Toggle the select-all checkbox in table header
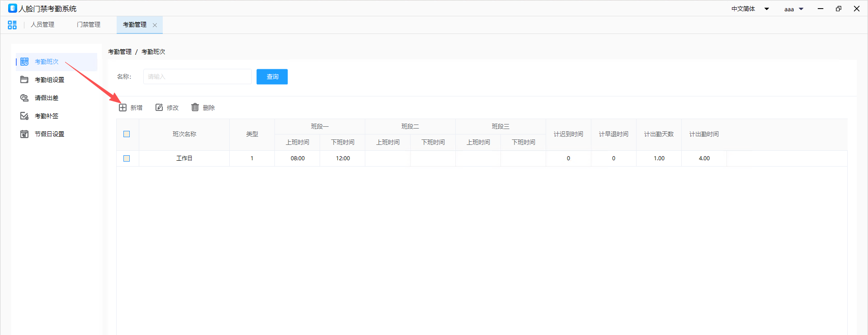This screenshot has height=335, width=868. (x=127, y=134)
